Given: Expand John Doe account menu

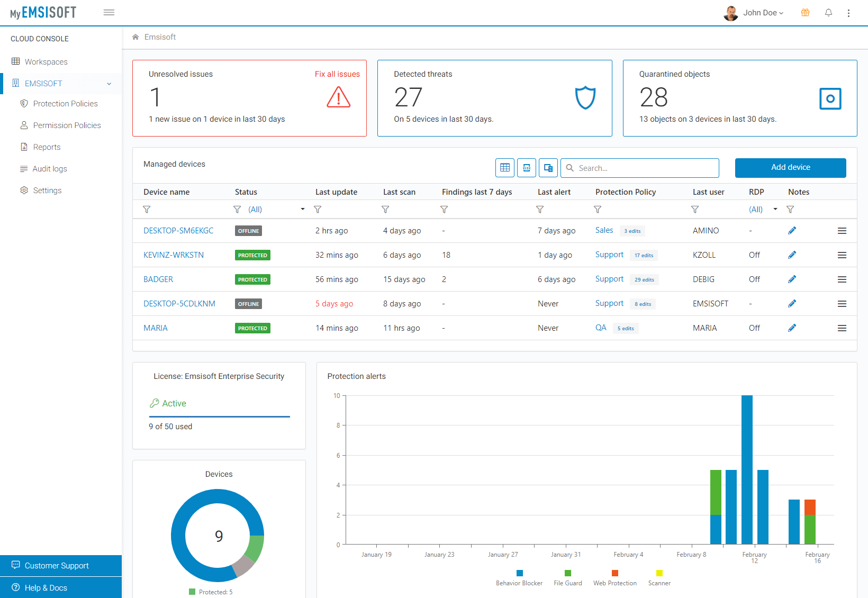Looking at the screenshot, I should pos(754,13).
